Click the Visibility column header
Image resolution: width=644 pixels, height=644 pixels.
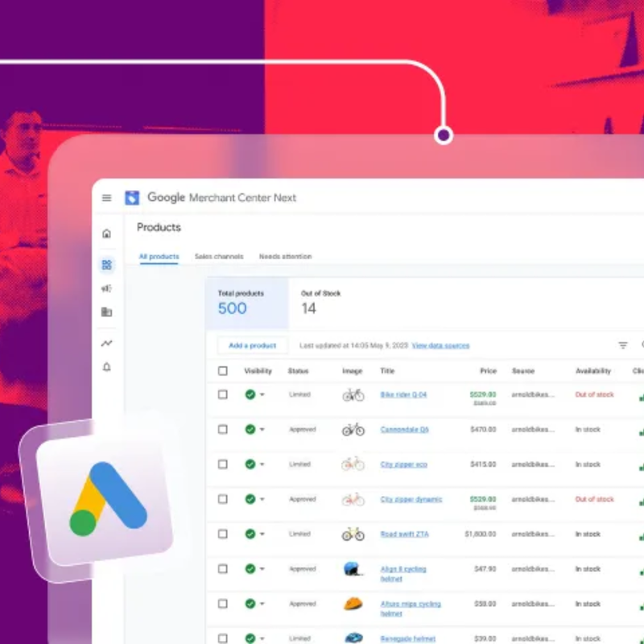(258, 371)
